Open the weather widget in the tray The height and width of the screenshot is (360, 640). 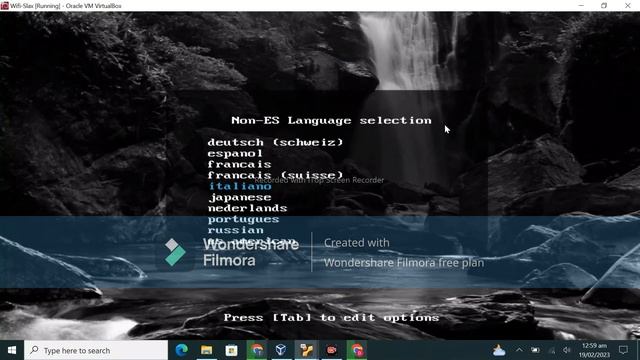499,350
